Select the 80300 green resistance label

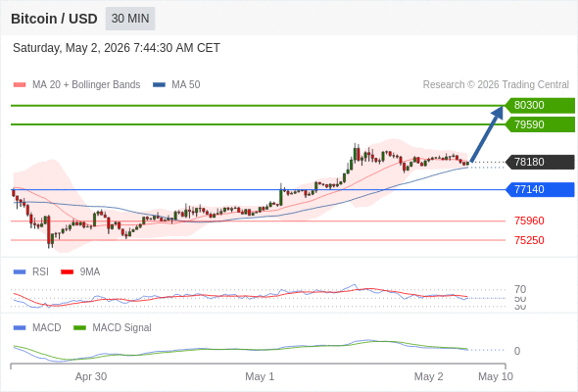point(540,106)
